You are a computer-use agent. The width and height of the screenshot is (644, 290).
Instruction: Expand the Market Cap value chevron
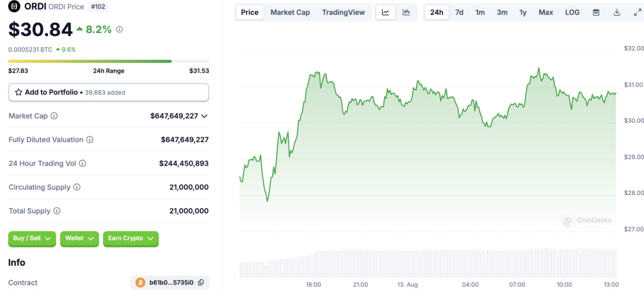coord(205,116)
